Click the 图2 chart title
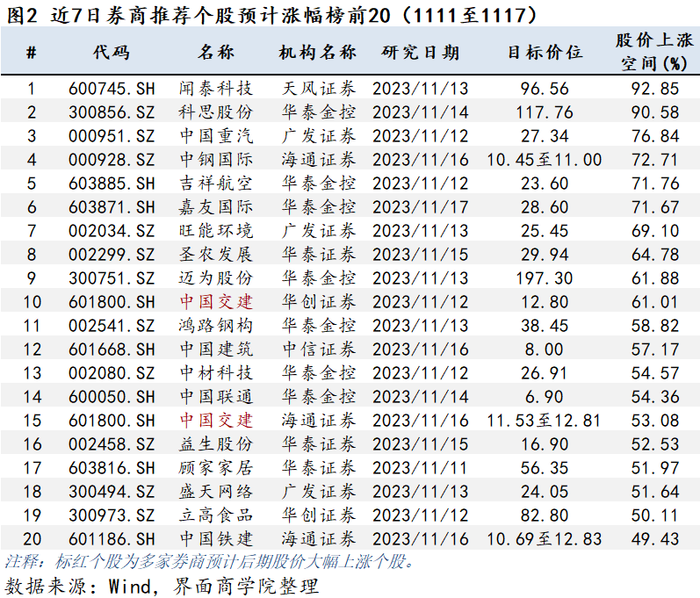Viewport: 700px width, 598px height. [272, 15]
